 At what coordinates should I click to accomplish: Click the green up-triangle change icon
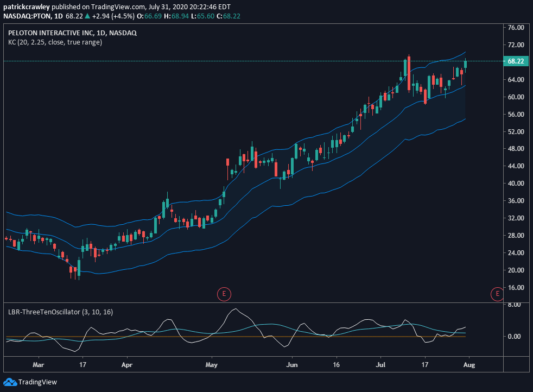[87, 16]
